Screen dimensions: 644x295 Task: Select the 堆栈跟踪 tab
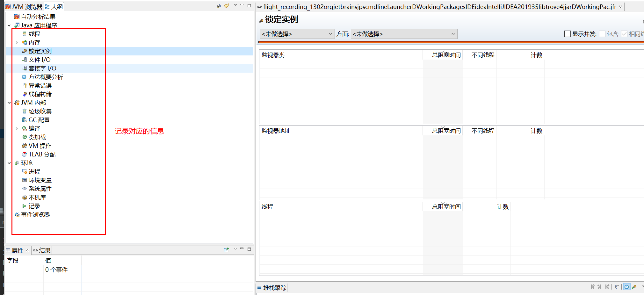pyautogui.click(x=272, y=288)
